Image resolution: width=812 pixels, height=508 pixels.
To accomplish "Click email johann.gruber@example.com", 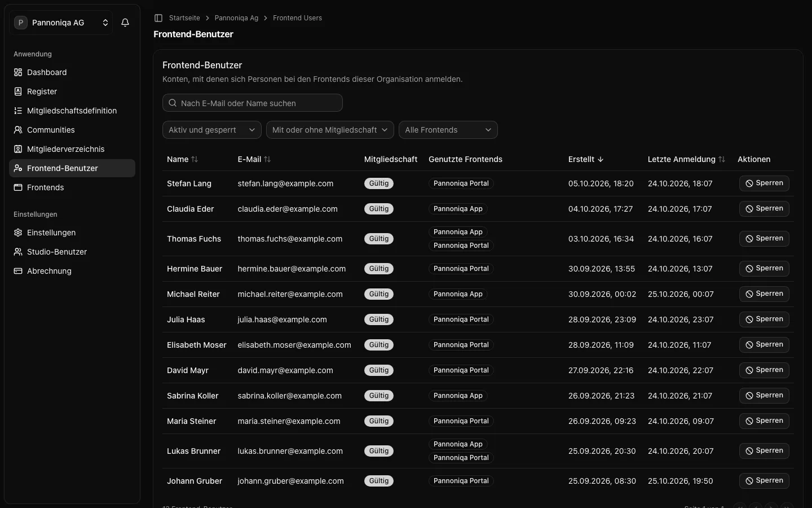I will [x=290, y=481].
